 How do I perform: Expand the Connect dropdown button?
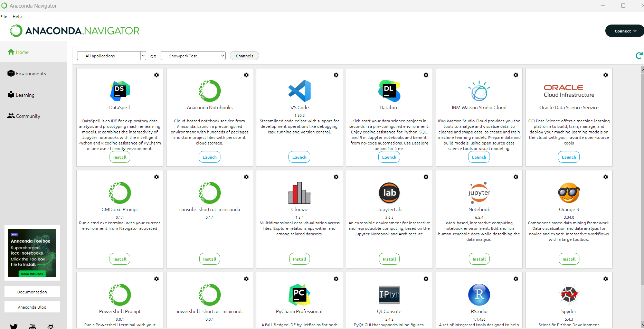pyautogui.click(x=625, y=31)
